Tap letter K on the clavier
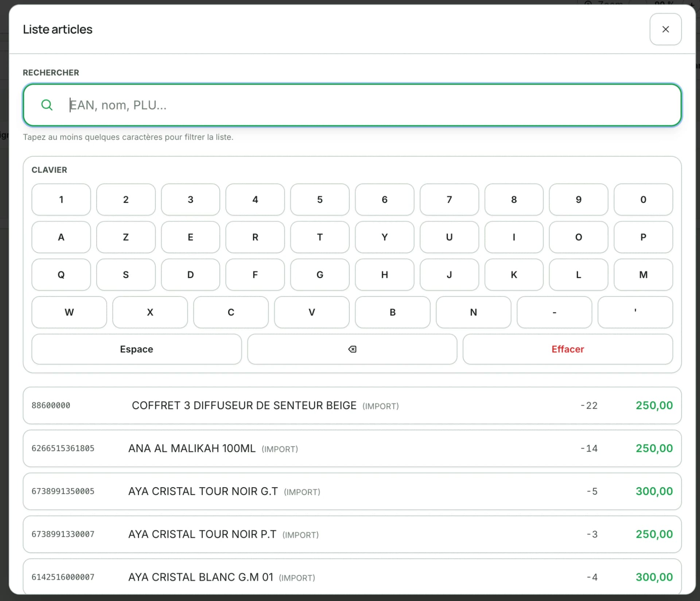This screenshot has height=601, width=700. point(514,275)
